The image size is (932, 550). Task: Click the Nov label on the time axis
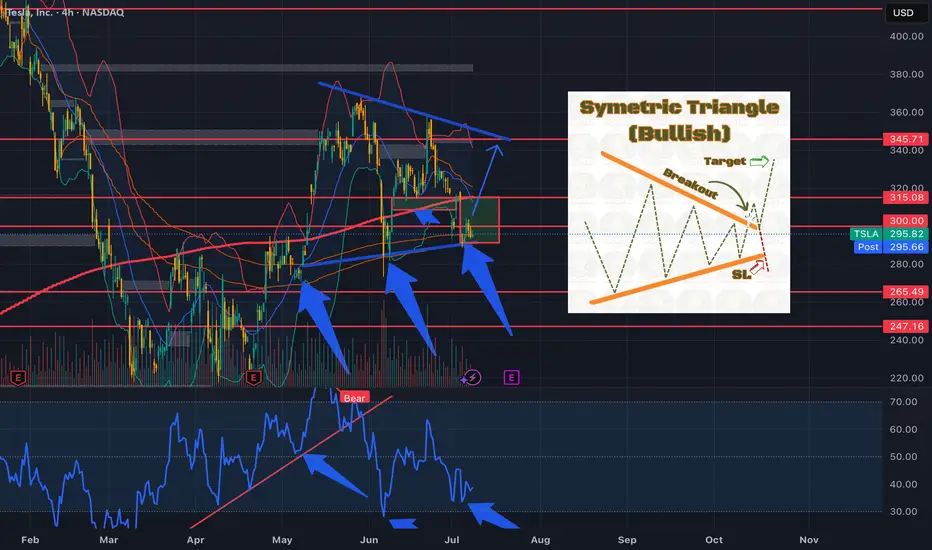click(x=808, y=540)
